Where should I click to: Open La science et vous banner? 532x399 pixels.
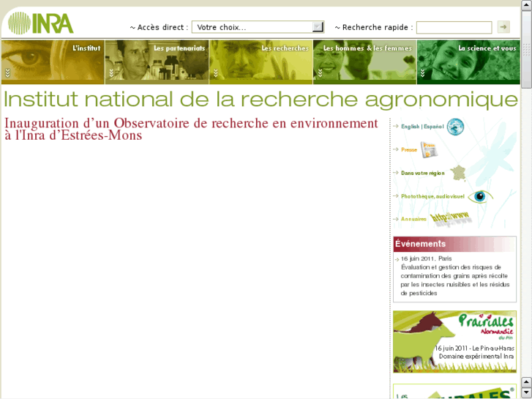(x=468, y=61)
